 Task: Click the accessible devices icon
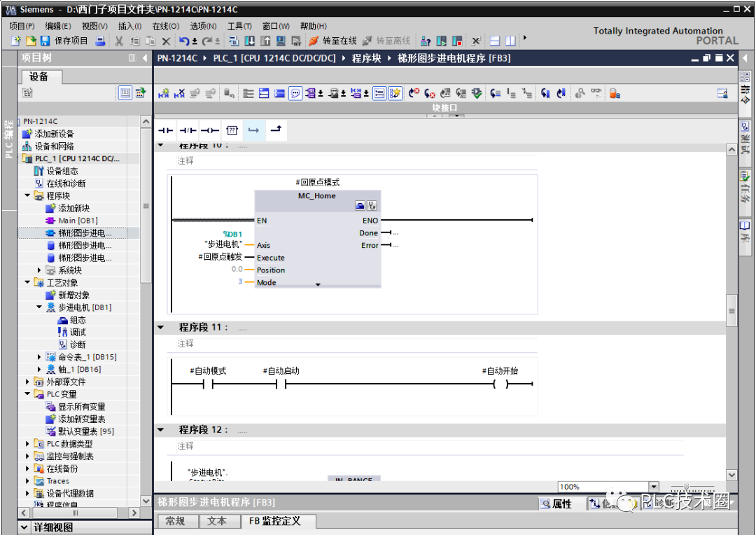click(426, 41)
